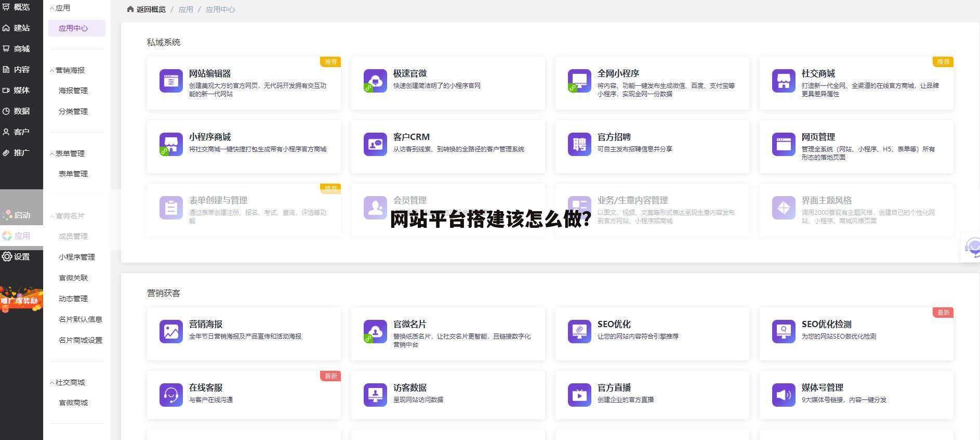Open the 概览 section in main sidebar
Viewport: 980px width, 440px height.
pos(21,7)
